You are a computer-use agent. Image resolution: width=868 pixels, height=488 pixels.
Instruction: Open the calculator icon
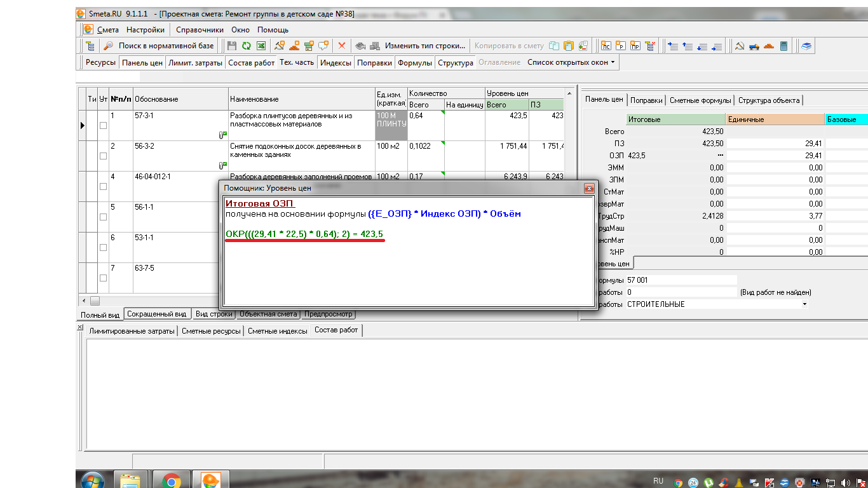pos(784,46)
